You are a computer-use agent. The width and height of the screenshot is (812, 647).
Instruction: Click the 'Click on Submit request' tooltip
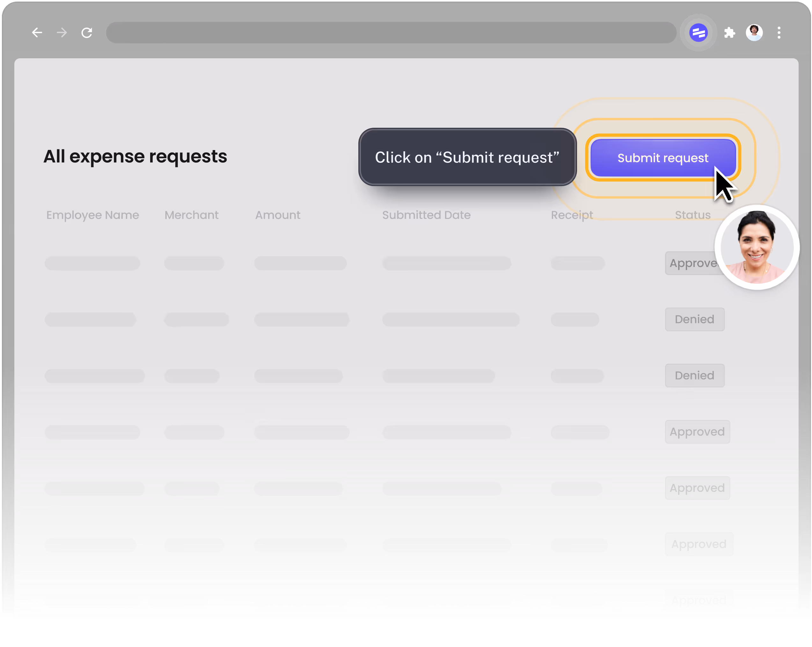[x=467, y=157]
